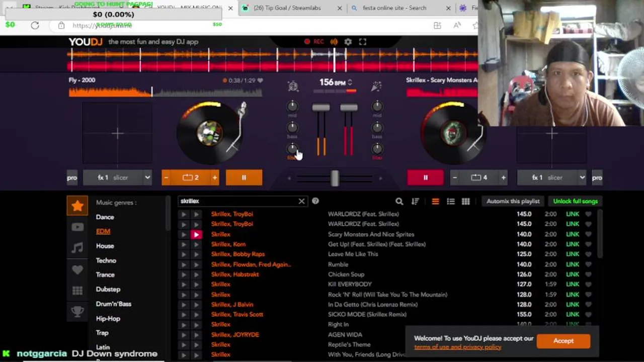Select the Dubstep genre
The width and height of the screenshot is (644, 362).
[108, 290]
